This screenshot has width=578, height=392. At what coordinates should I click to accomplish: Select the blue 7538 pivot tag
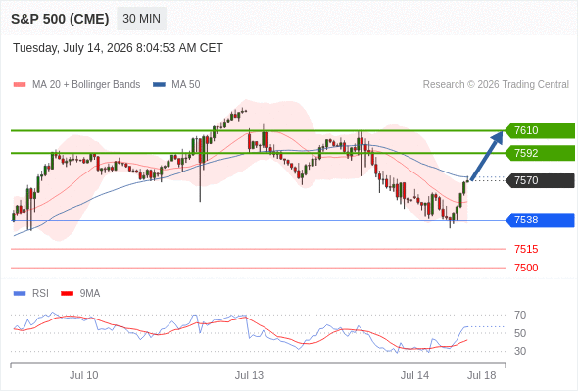point(541,220)
